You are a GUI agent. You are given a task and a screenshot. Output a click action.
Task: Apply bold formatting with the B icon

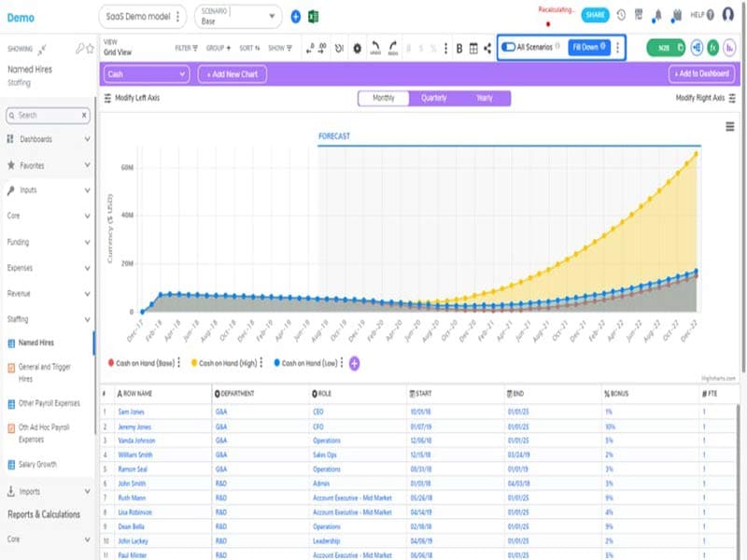459,49
